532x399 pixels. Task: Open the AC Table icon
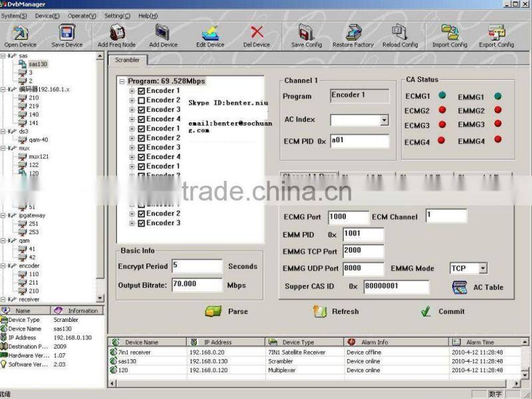(x=460, y=287)
